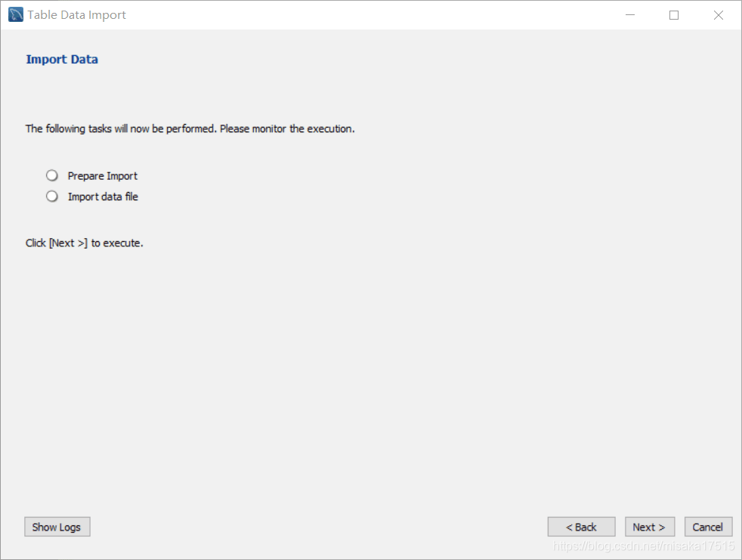Click the MySQL Workbench dolphin icon
742x560 pixels.
[x=16, y=14]
